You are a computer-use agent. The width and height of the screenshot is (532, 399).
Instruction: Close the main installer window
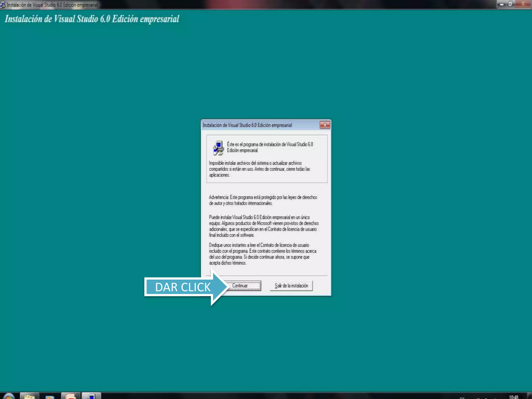523,4
